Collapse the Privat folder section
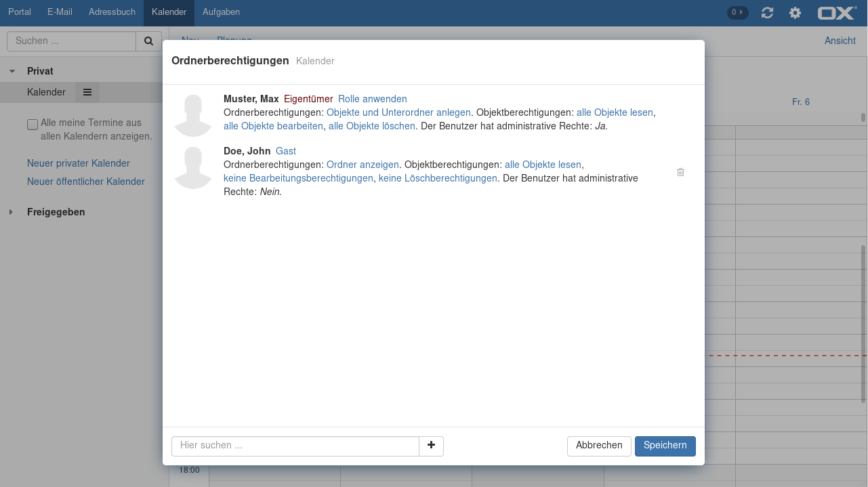The height and width of the screenshot is (487, 868). coord(12,71)
